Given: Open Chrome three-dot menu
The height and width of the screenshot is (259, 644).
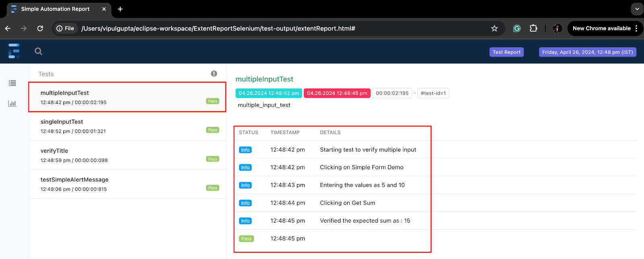Looking at the screenshot, I should pyautogui.click(x=636, y=29).
